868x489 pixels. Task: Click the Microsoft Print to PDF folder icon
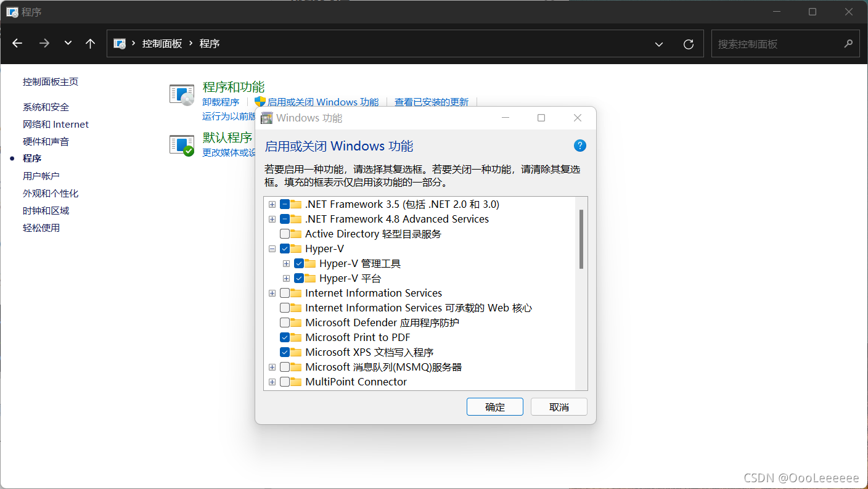297,337
